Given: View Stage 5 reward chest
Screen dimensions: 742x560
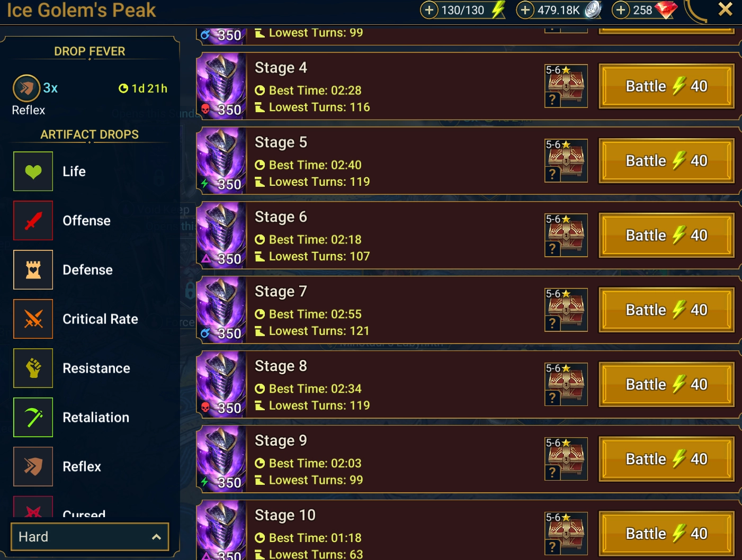Looking at the screenshot, I should tap(566, 161).
